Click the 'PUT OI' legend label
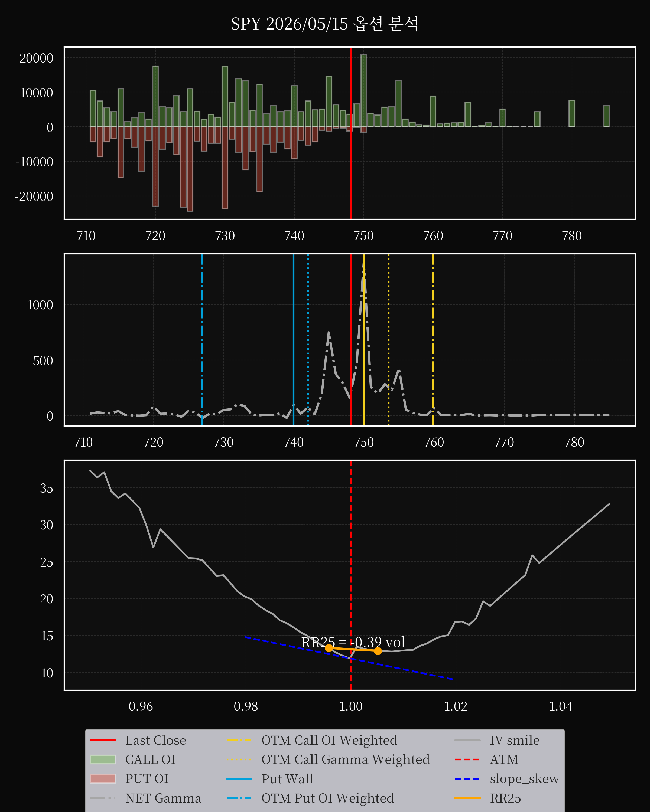Image resolution: width=650 pixels, height=812 pixels. click(147, 779)
